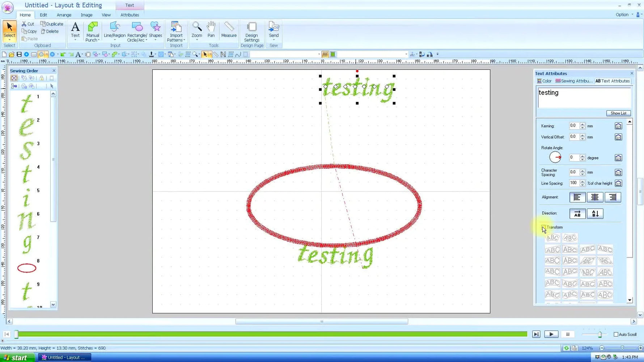
Task: Cut the selected text object
Action: (x=28, y=24)
